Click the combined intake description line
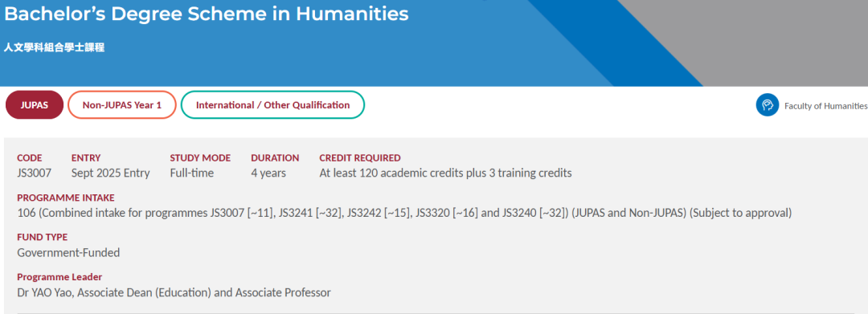The width and height of the screenshot is (868, 314). (x=404, y=213)
